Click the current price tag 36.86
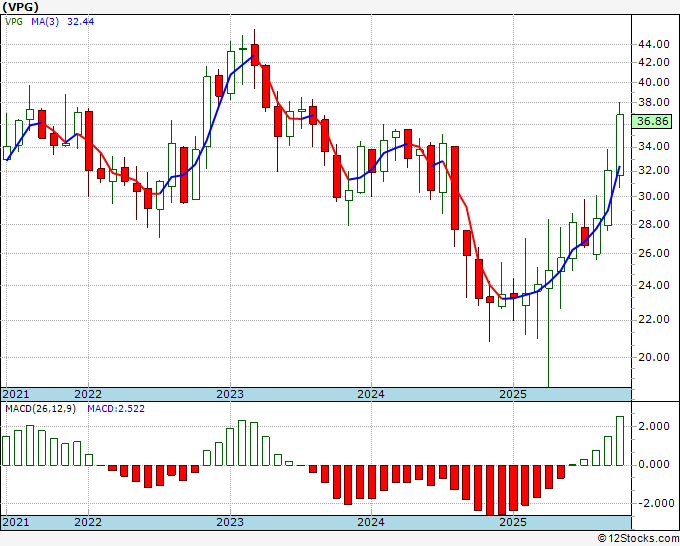 click(x=651, y=121)
